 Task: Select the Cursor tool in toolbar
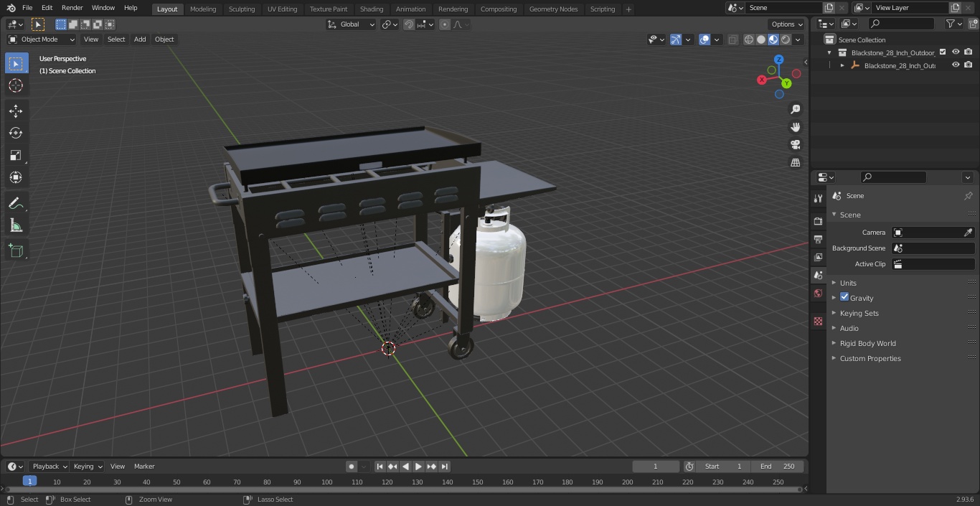tap(16, 85)
